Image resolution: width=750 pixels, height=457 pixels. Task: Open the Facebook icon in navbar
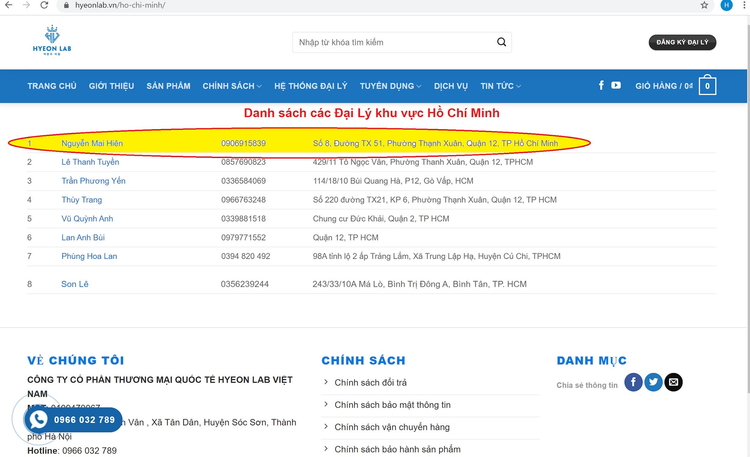coord(601,86)
